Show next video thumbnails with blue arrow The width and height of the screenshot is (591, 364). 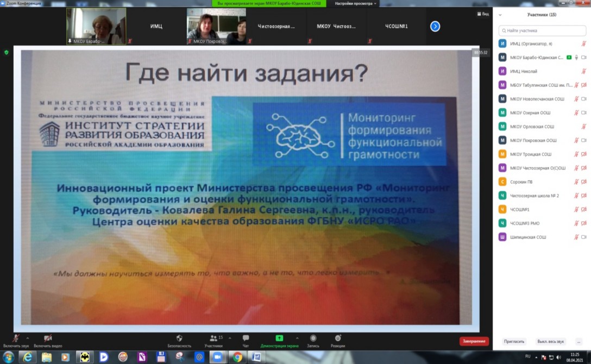(435, 26)
